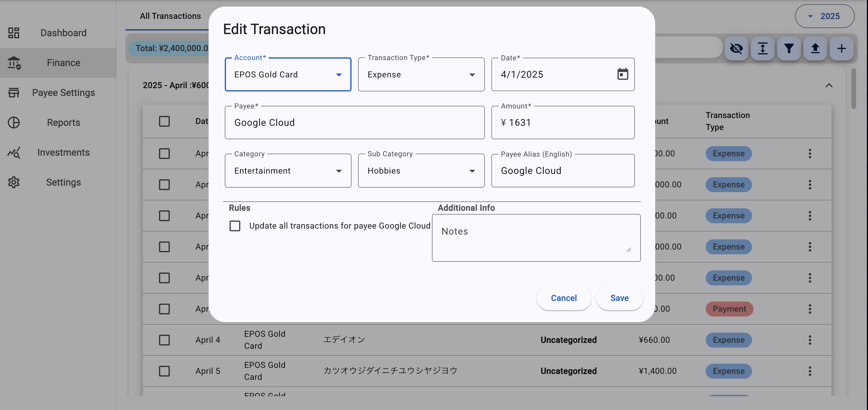Tick the checkbox for the April 4 row
Image resolution: width=868 pixels, height=410 pixels.
[164, 340]
